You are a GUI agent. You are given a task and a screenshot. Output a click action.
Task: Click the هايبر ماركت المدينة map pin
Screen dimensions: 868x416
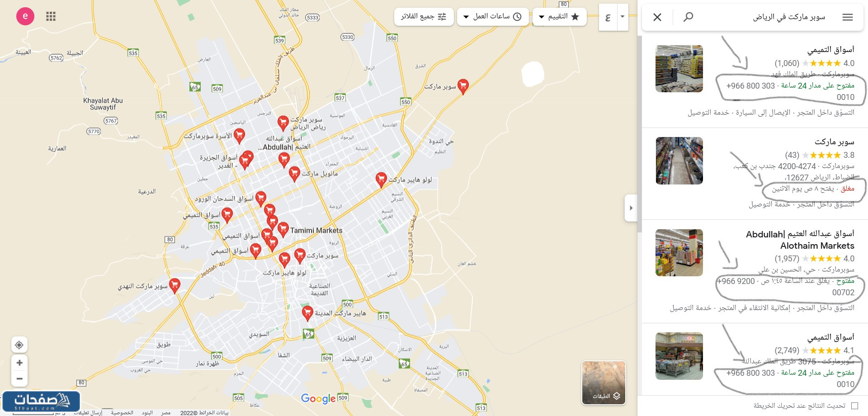(308, 312)
